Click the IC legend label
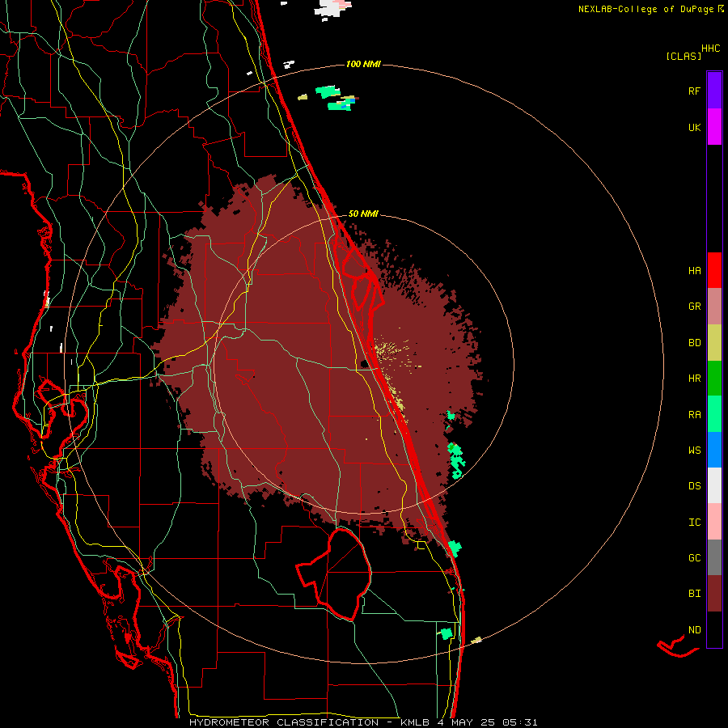Image resolution: width=728 pixels, height=728 pixels. [x=694, y=522]
